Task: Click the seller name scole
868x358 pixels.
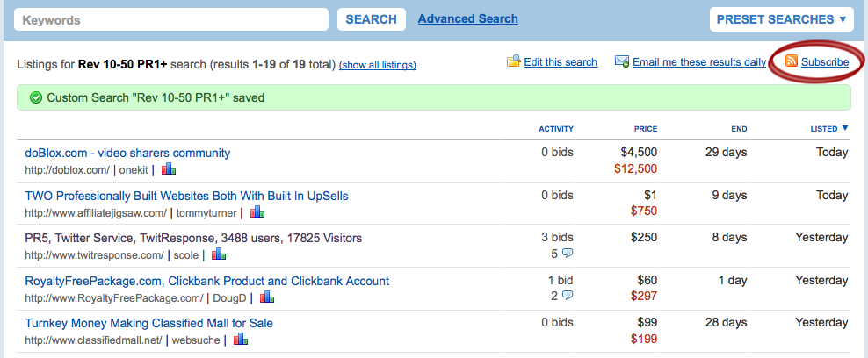Action: point(186,255)
